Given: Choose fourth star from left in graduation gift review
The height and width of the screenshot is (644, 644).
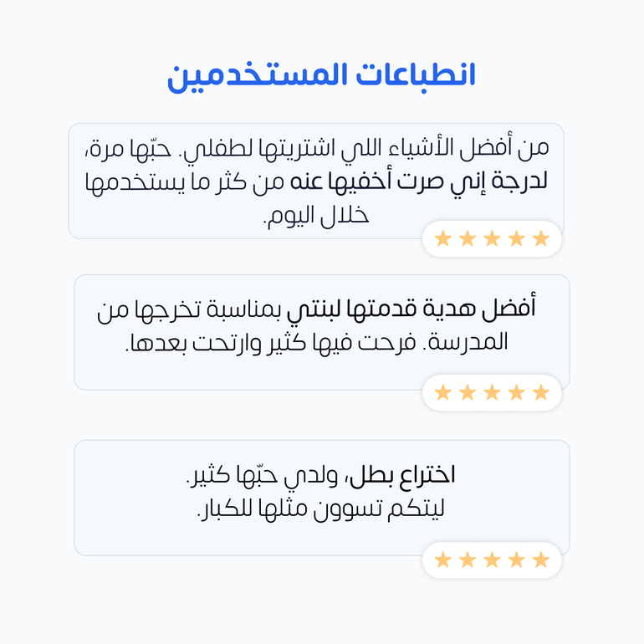Looking at the screenshot, I should click(x=517, y=392).
